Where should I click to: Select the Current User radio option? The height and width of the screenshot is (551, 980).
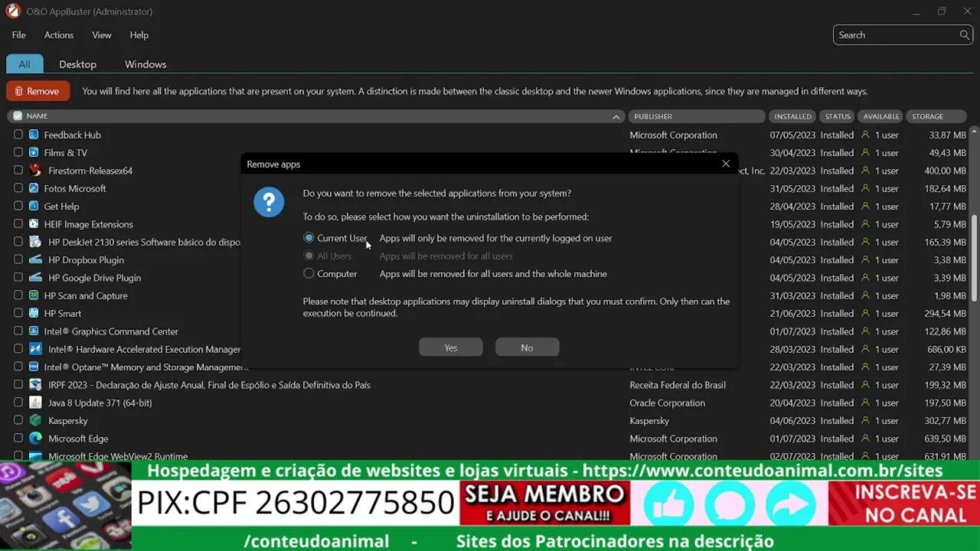pyautogui.click(x=309, y=238)
